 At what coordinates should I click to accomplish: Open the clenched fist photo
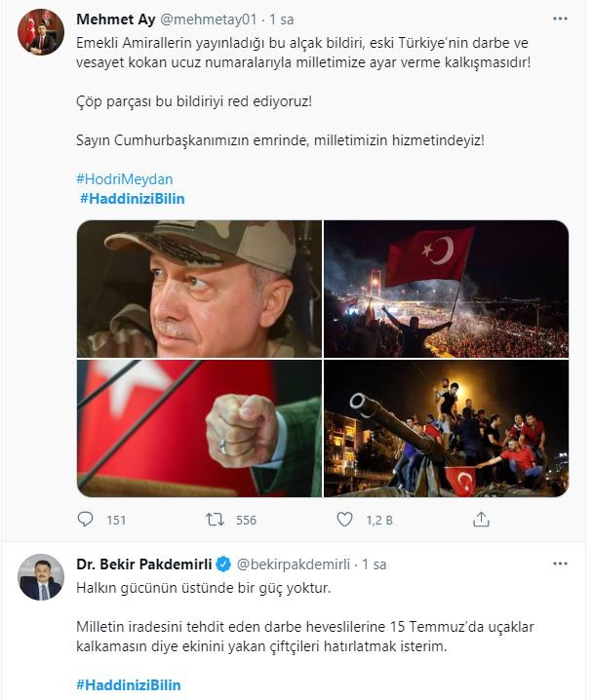pos(199,428)
